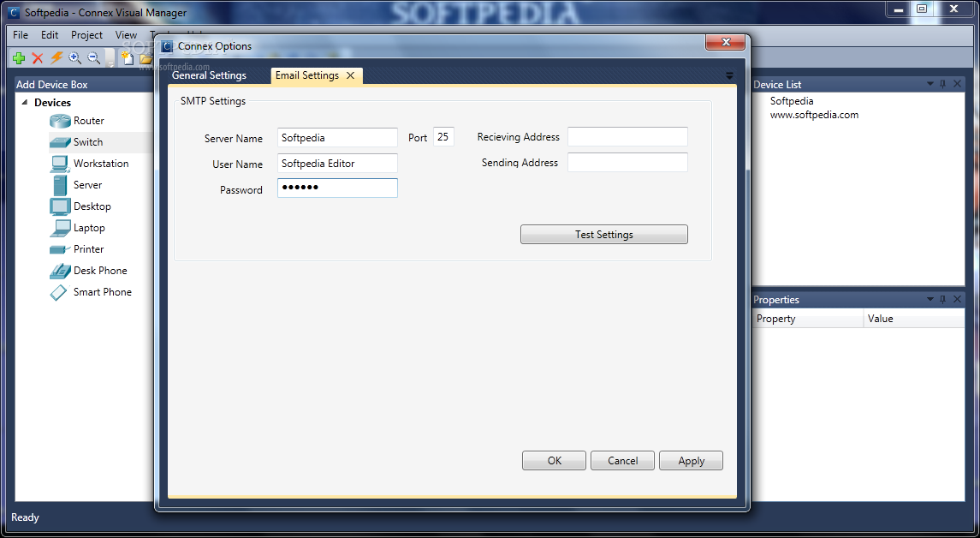Select the Desk Phone device icon
This screenshot has height=538, width=980.
point(60,270)
